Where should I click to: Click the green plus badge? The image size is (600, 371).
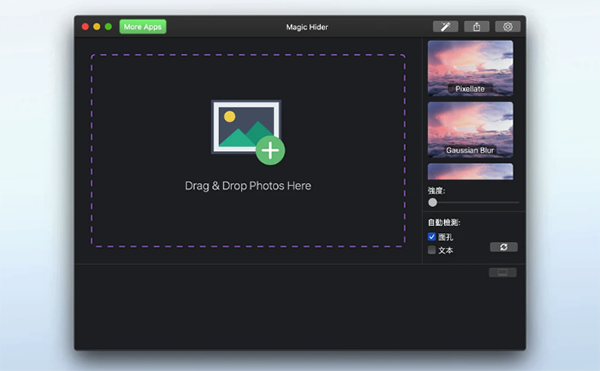coord(271,150)
